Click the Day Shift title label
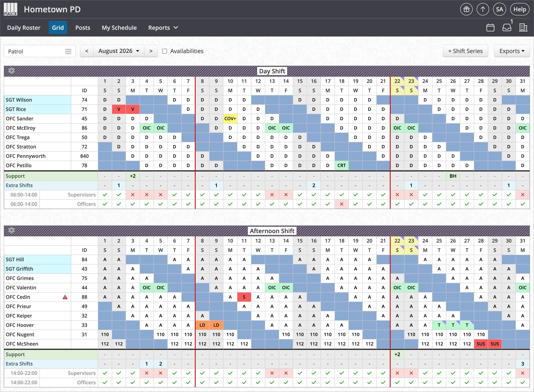 (x=272, y=71)
